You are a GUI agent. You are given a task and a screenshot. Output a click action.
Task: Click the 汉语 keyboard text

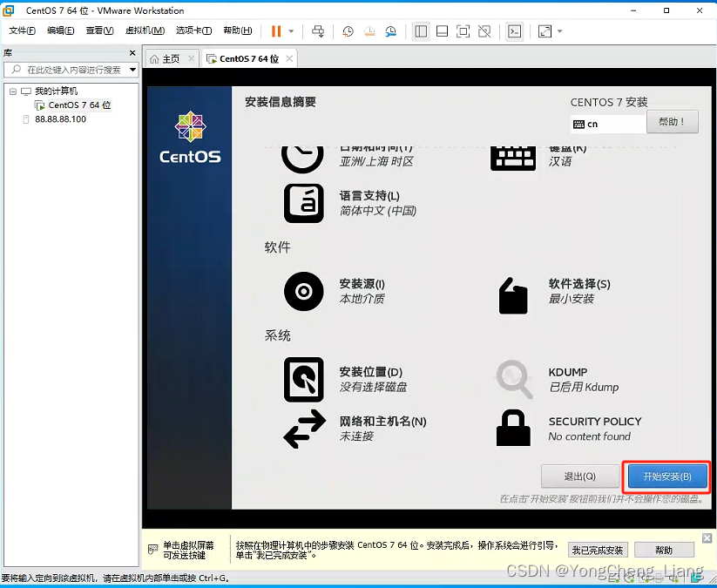tap(560, 161)
